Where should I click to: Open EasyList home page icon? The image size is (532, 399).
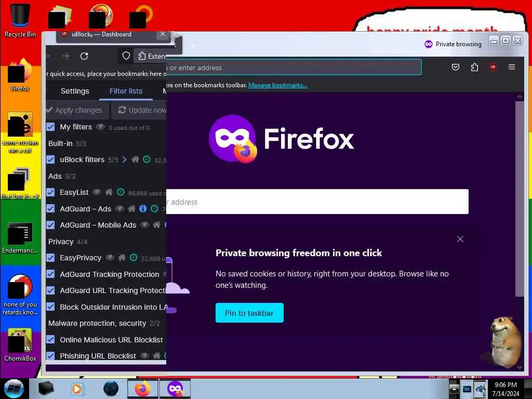[x=109, y=192]
